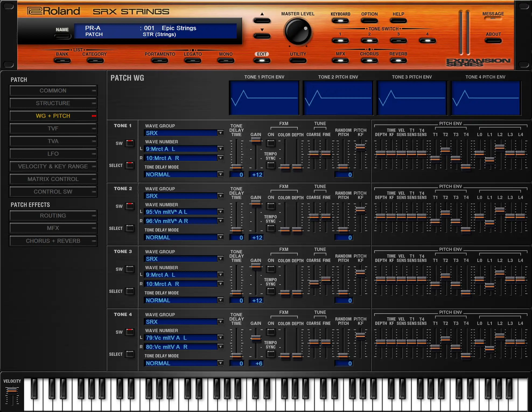
Task: Switch to MATRIX CONTROL section
Action: coord(53,179)
